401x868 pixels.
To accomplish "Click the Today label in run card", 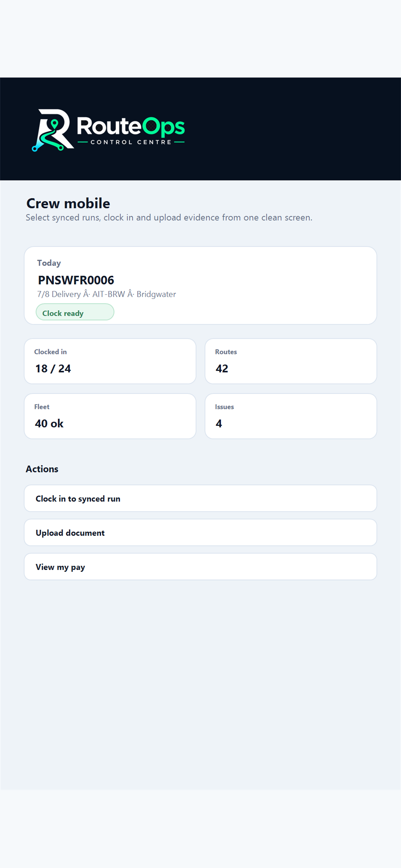I will [x=49, y=263].
